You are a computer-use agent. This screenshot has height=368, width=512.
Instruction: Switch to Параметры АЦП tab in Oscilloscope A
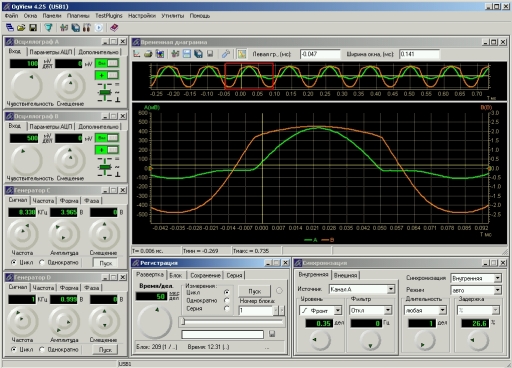tap(50, 52)
